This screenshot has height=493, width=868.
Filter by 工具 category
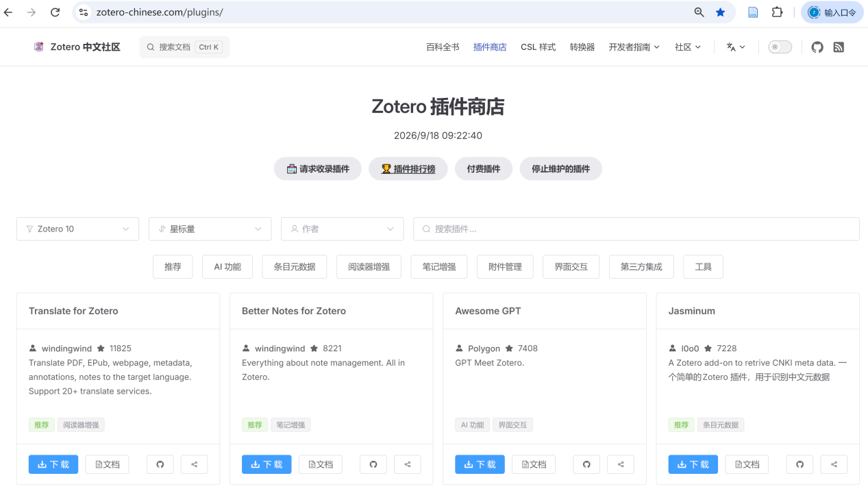[703, 266]
